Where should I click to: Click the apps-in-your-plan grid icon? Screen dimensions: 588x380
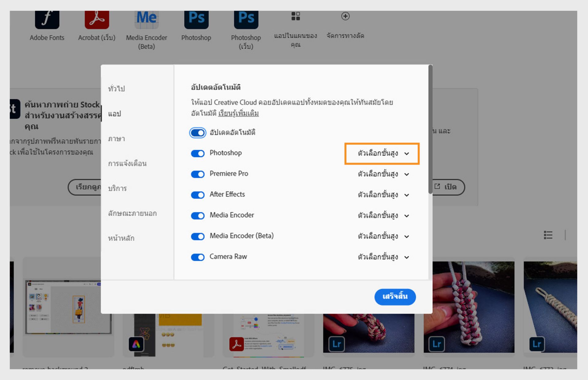pyautogui.click(x=296, y=16)
